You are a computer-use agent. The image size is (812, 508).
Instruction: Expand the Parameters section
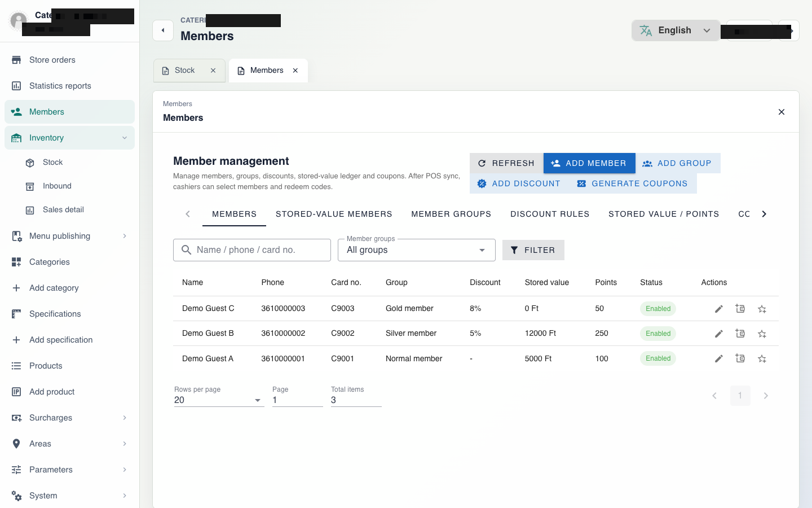click(x=69, y=470)
